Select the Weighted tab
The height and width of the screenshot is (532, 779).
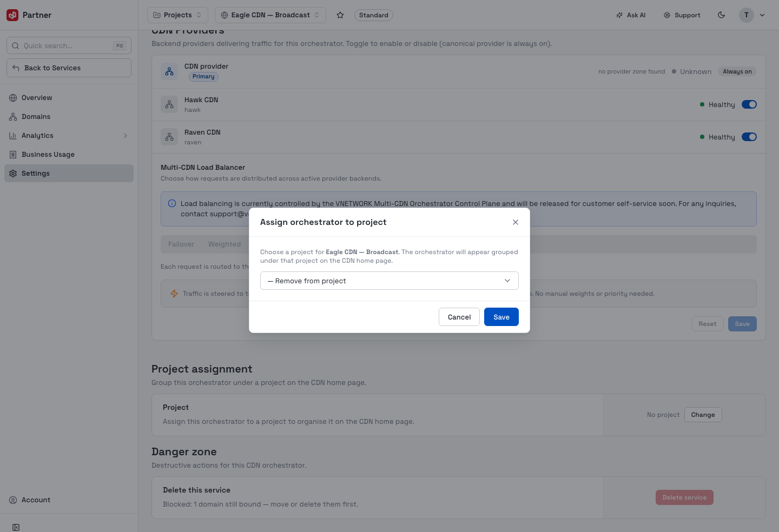[225, 244]
